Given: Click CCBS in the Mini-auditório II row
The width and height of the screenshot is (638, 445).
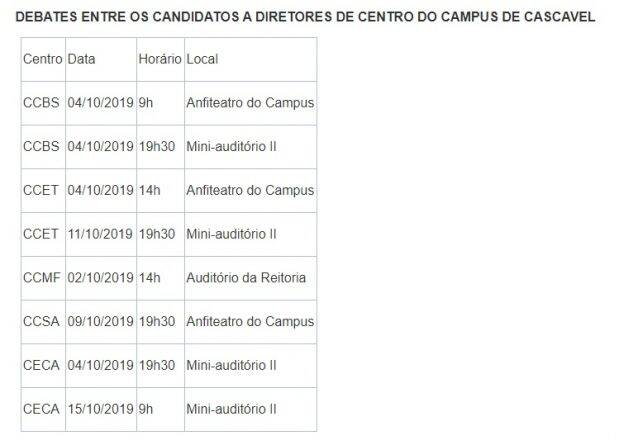Looking at the screenshot, I should [41, 146].
